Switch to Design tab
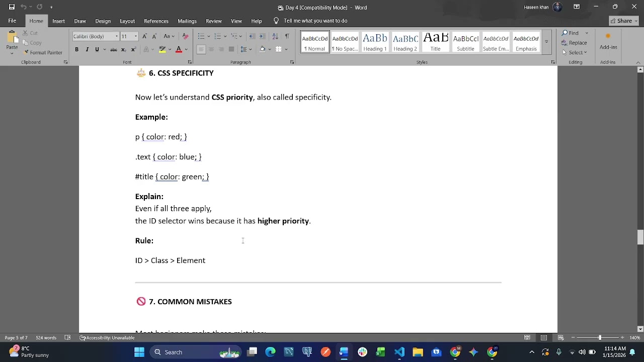The image size is (644, 362). point(103,21)
